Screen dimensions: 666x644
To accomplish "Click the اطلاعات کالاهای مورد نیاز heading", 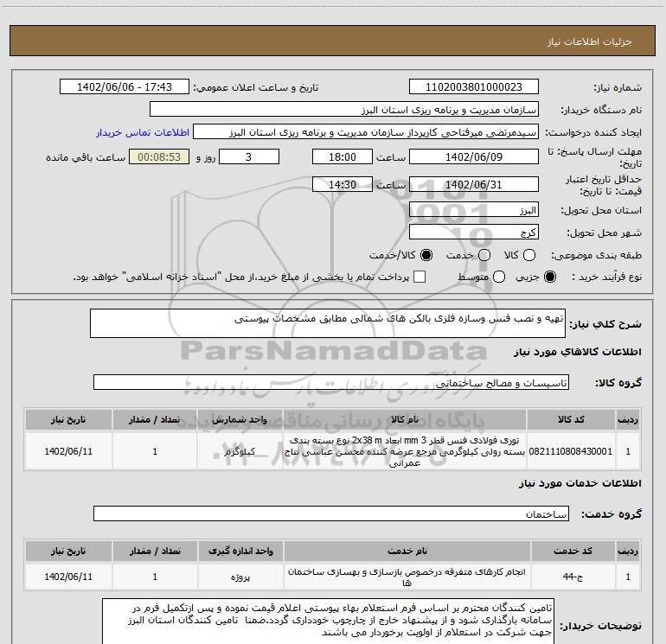I will coord(577,352).
